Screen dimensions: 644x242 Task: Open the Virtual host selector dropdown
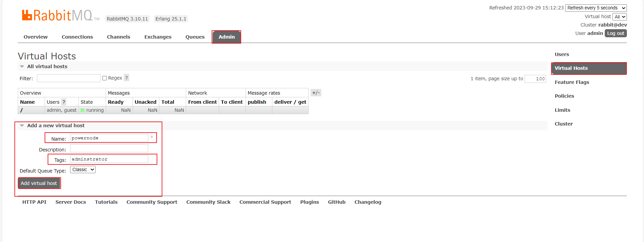click(x=620, y=17)
